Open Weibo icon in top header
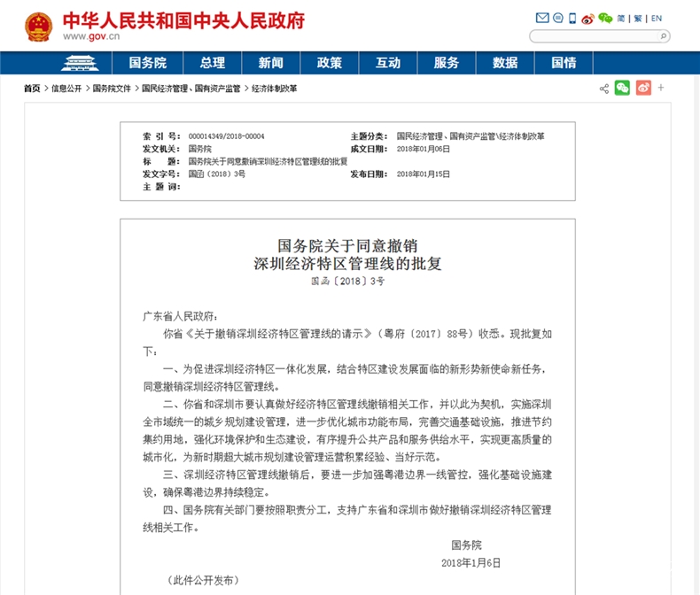 click(588, 19)
